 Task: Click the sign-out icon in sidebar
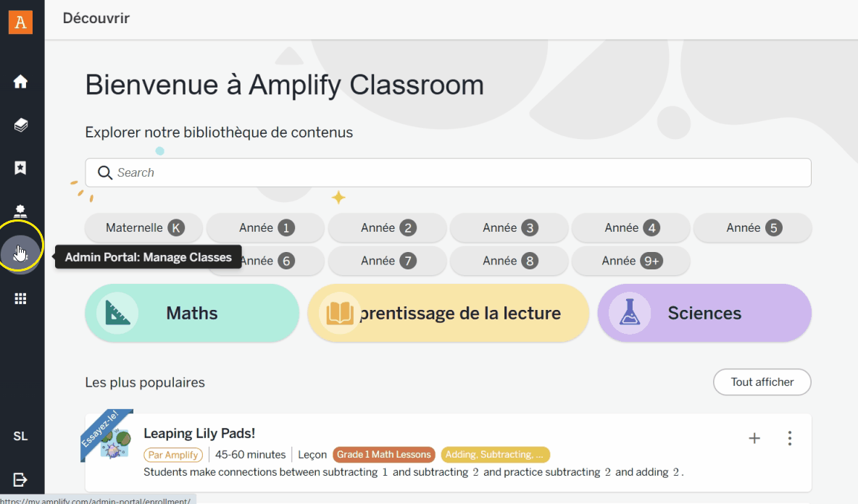click(20, 479)
